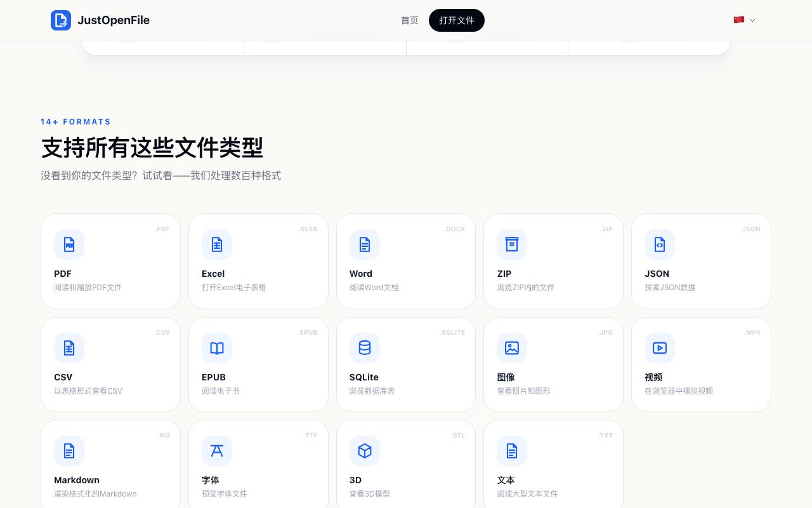
Task: Click the 文本 text file icon
Action: pyautogui.click(x=512, y=451)
